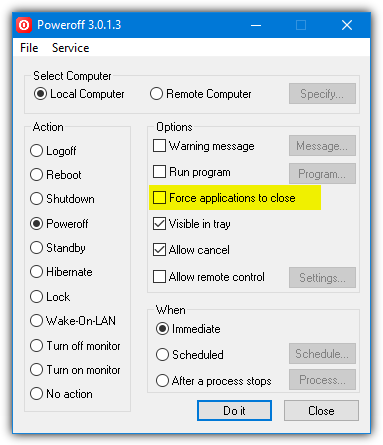The image size is (383, 445).
Task: Minimize the Poweroff window
Action: [x=256, y=25]
